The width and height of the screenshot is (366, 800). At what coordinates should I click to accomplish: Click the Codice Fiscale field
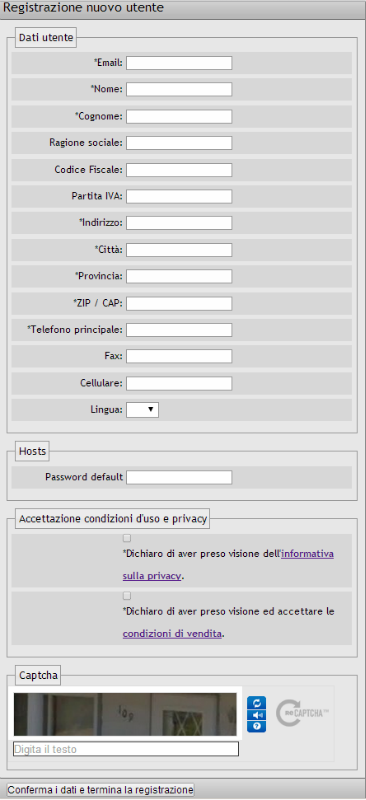pyautogui.click(x=179, y=170)
